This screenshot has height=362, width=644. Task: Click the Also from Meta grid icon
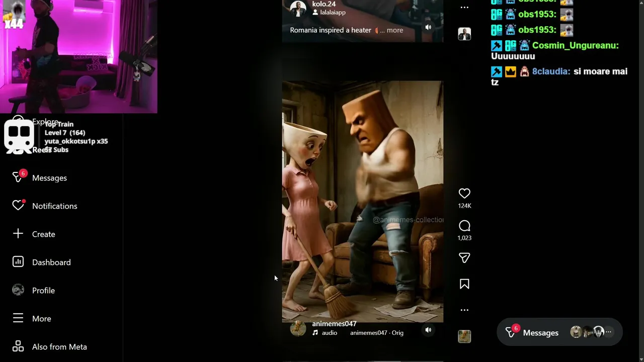18,346
